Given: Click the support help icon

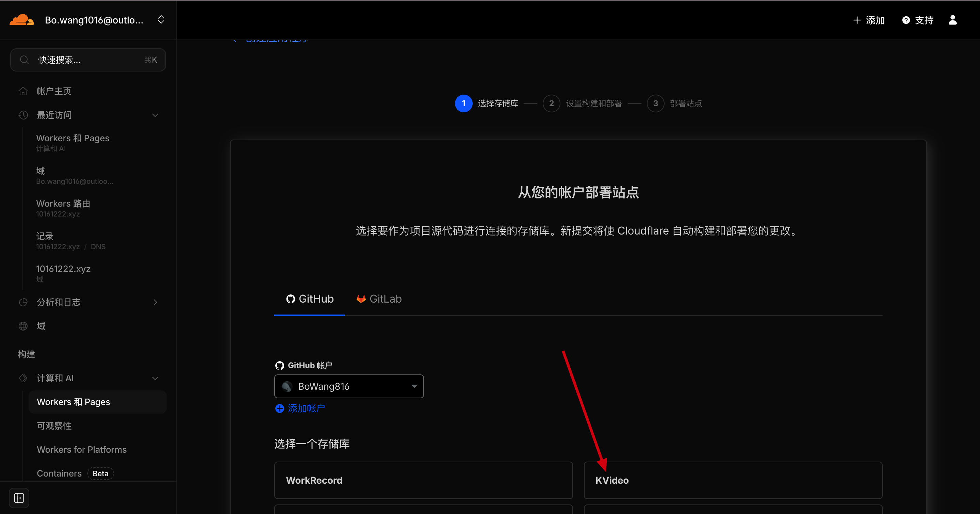Looking at the screenshot, I should [906, 20].
